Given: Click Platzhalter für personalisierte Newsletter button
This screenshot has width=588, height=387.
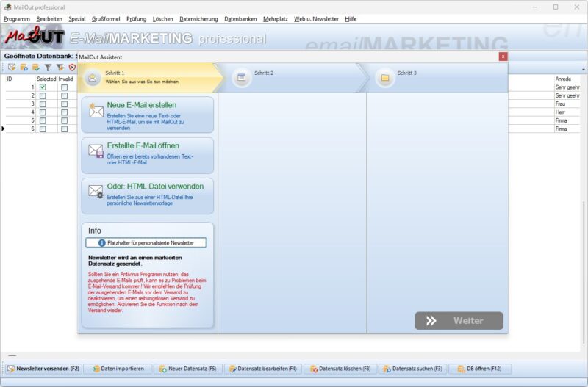Looking at the screenshot, I should pyautogui.click(x=146, y=243).
